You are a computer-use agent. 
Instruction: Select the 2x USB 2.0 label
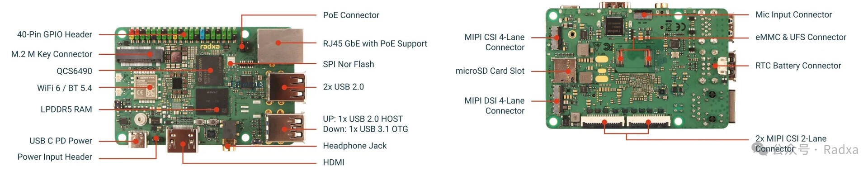343,87
